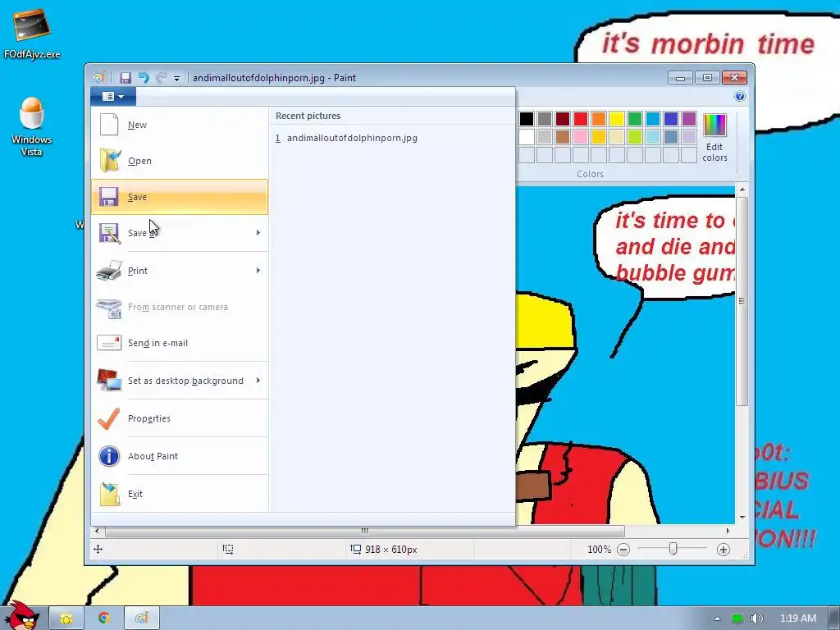Click the blank page New icon
840x630 pixels.
[109, 125]
